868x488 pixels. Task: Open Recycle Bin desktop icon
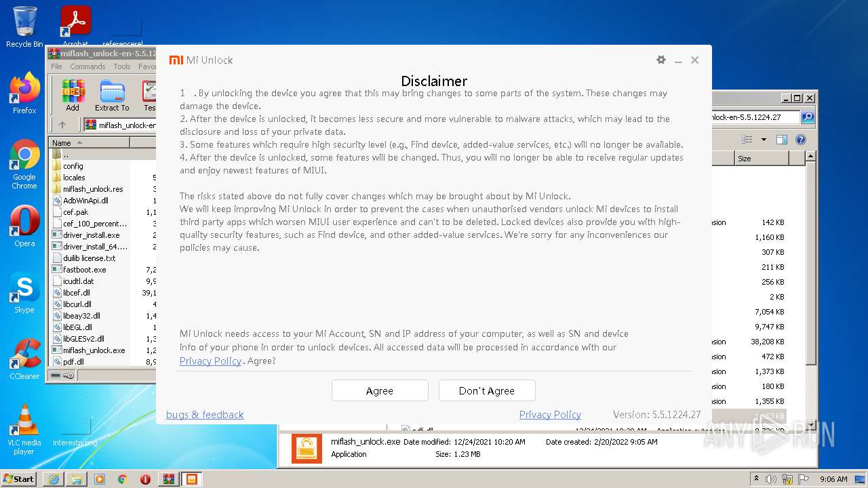tap(24, 27)
